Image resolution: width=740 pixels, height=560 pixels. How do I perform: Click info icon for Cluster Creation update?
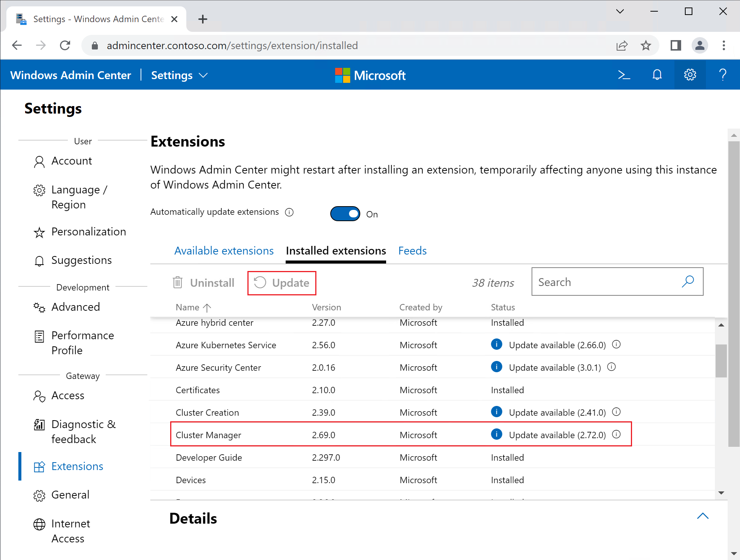point(616,412)
